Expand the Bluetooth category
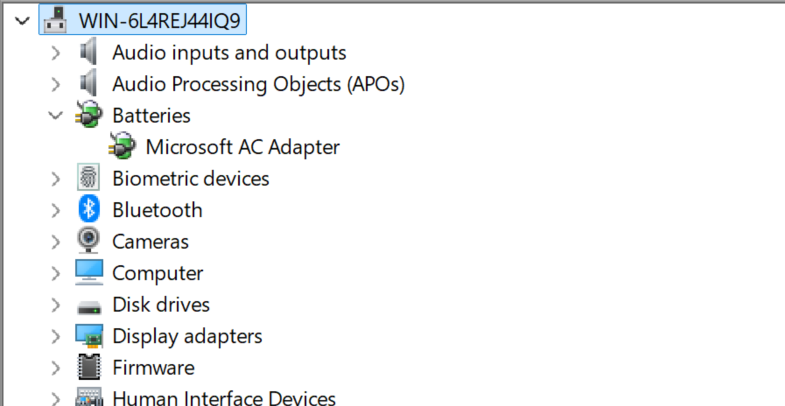The height and width of the screenshot is (406, 785). [56, 210]
